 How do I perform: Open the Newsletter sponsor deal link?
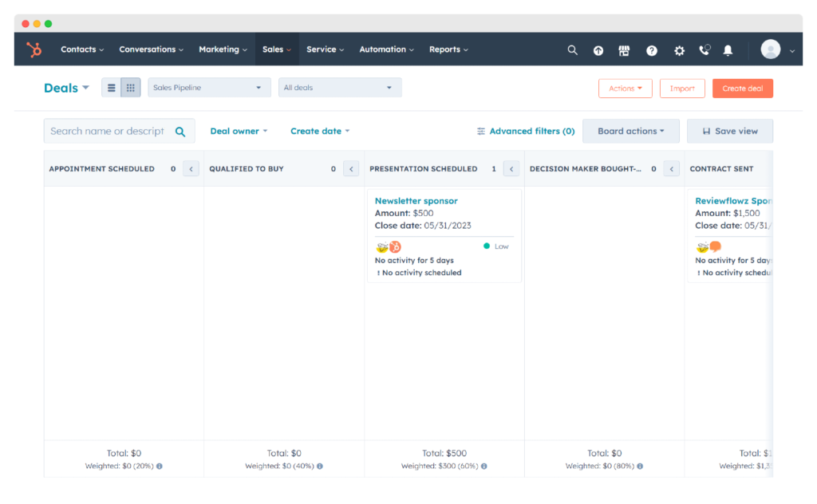click(x=416, y=200)
